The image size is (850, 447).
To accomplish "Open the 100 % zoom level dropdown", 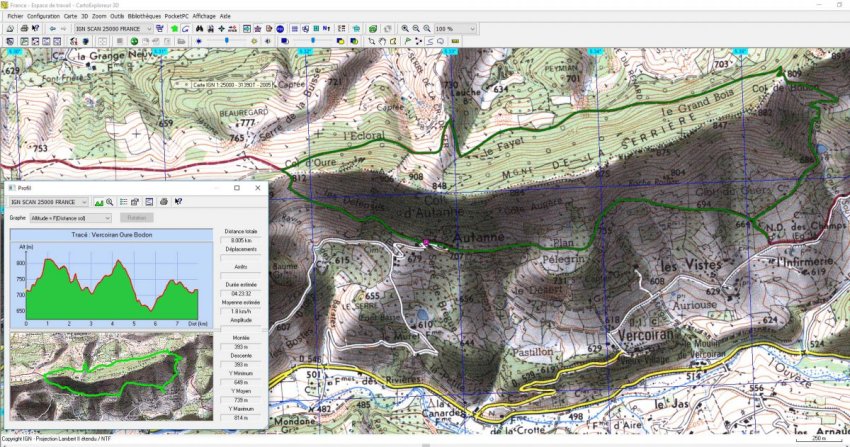I will point(455,28).
